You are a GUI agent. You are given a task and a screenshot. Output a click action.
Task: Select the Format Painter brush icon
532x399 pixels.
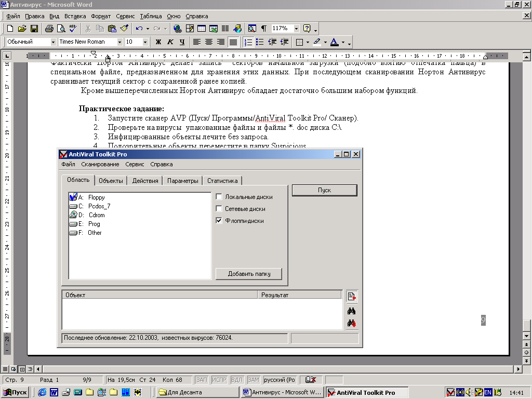click(x=124, y=29)
